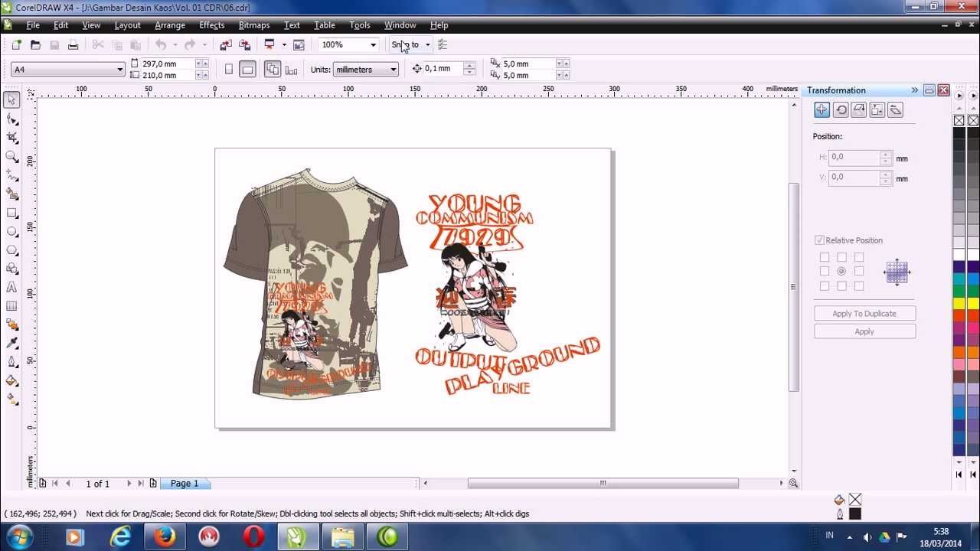Viewport: 980px width, 551px height.
Task: Select the Eyedropper tool
Action: [x=11, y=344]
